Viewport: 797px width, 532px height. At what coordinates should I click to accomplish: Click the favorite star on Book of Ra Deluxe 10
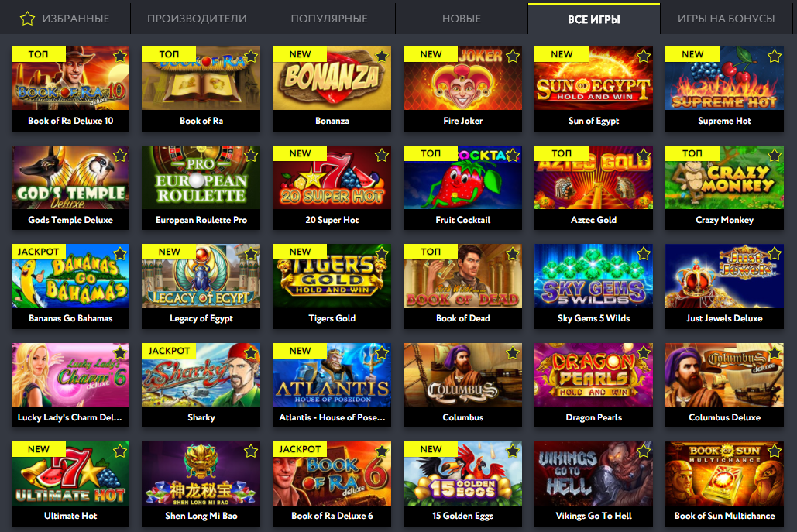tap(120, 56)
